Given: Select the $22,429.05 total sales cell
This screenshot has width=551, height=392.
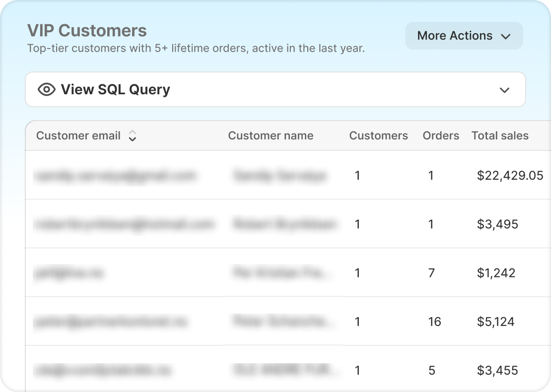Looking at the screenshot, I should [x=510, y=176].
